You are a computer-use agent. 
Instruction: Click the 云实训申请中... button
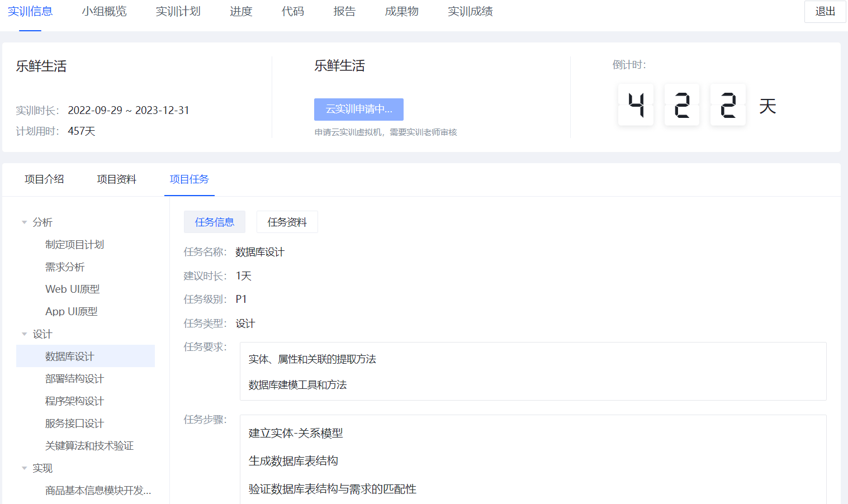tap(359, 110)
